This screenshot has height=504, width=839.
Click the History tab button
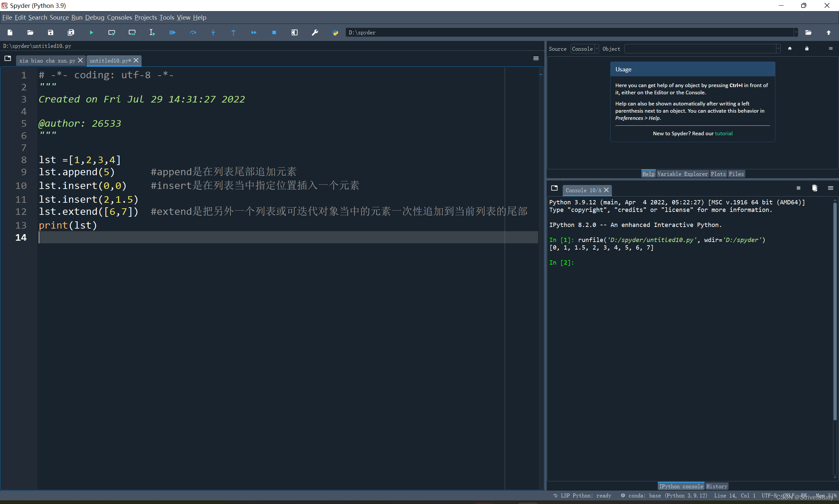[716, 486]
